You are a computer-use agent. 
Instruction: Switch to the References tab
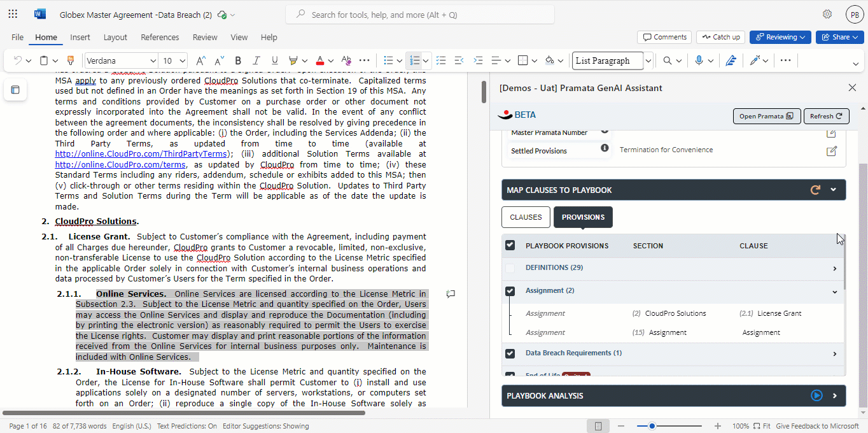coord(160,37)
